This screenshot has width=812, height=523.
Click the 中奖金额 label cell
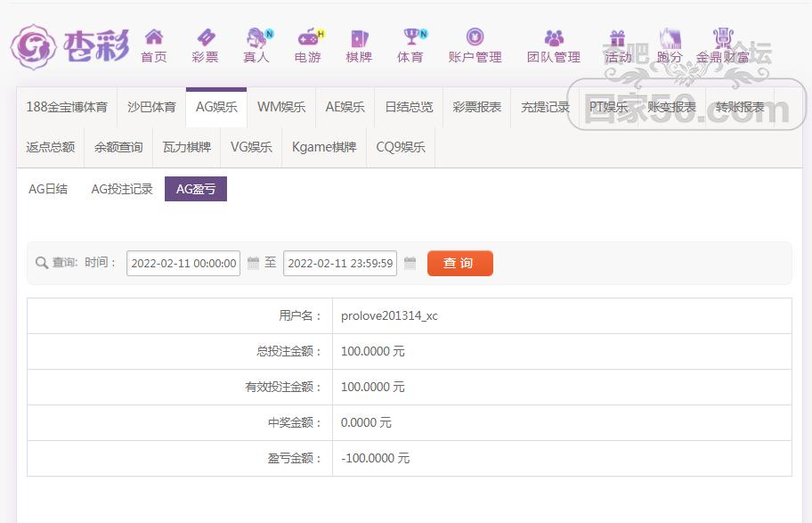point(180,422)
